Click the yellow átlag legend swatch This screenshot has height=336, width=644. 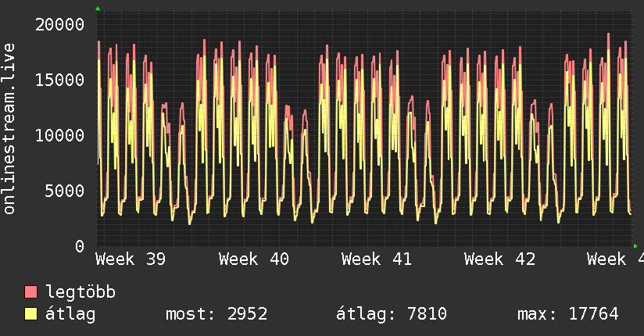coord(30,314)
